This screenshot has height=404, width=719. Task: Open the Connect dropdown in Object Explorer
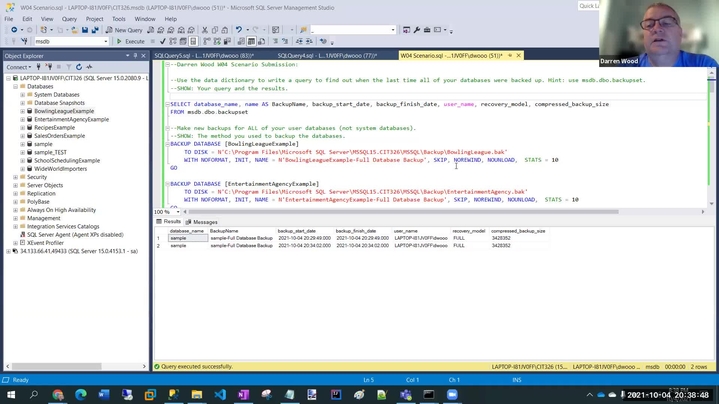tap(20, 67)
